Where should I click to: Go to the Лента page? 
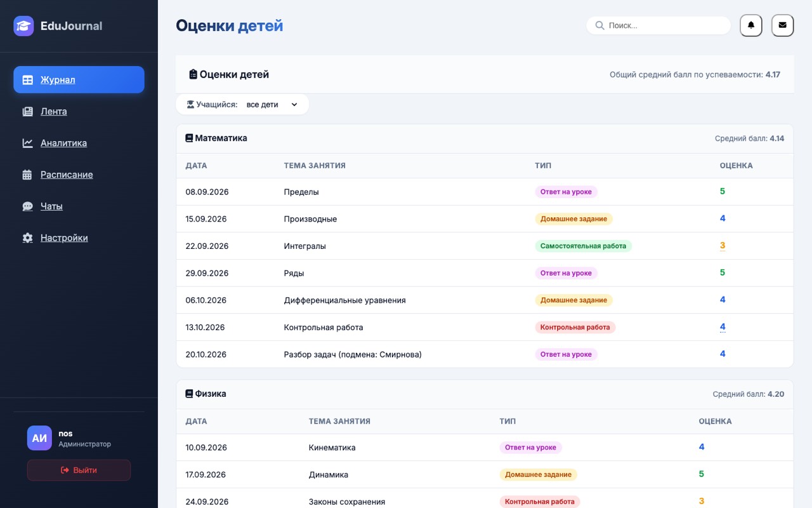point(79,112)
